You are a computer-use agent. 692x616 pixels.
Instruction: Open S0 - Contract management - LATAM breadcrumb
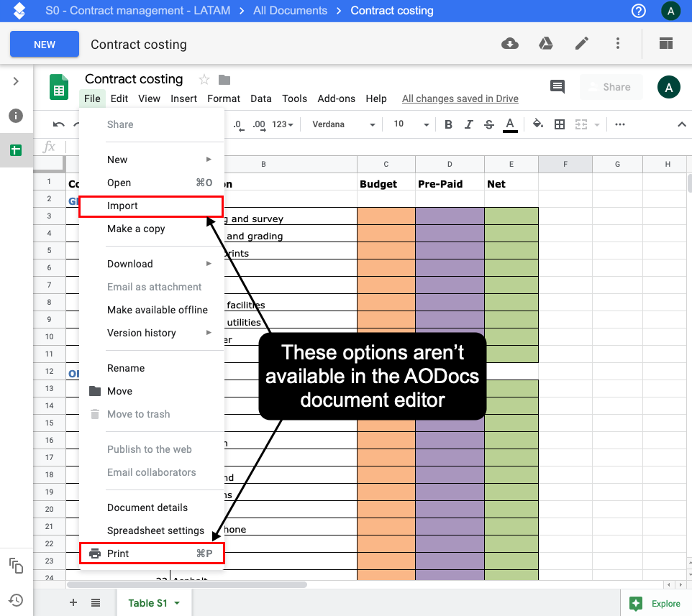137,11
